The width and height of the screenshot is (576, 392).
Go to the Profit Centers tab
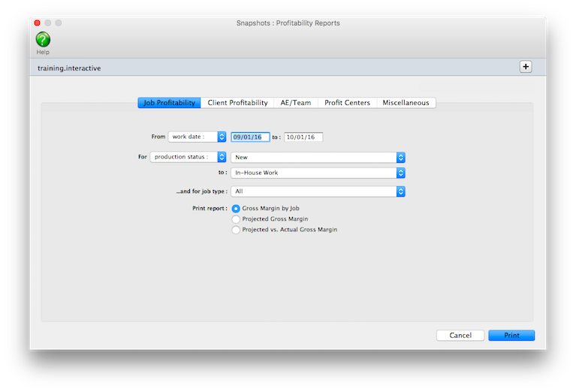(x=347, y=103)
